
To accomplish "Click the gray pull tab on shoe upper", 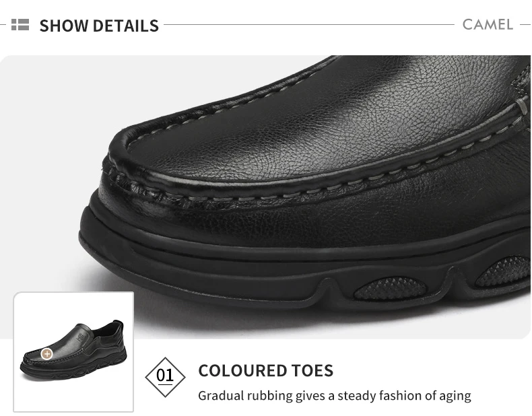I will pos(523,106).
